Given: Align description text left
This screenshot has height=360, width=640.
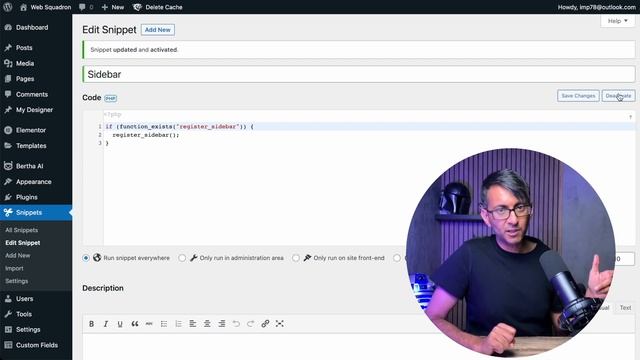Looking at the screenshot, I should click(x=193, y=324).
